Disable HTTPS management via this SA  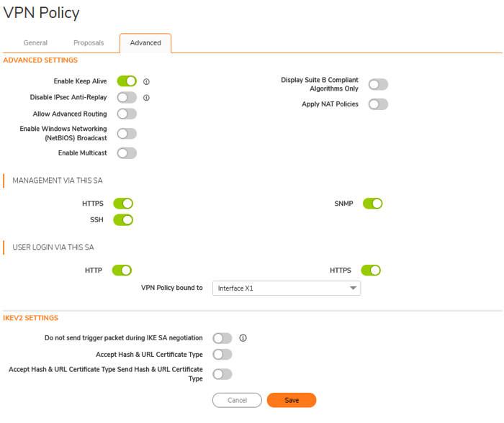coord(123,204)
